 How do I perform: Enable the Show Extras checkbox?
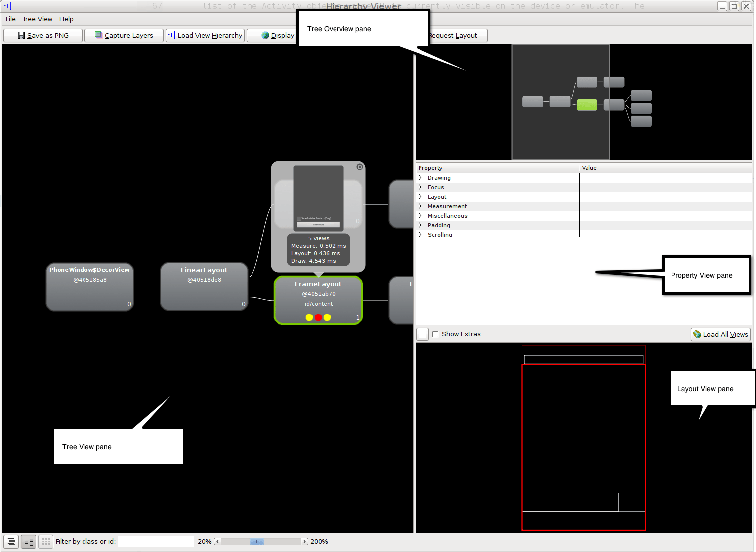[x=435, y=334]
